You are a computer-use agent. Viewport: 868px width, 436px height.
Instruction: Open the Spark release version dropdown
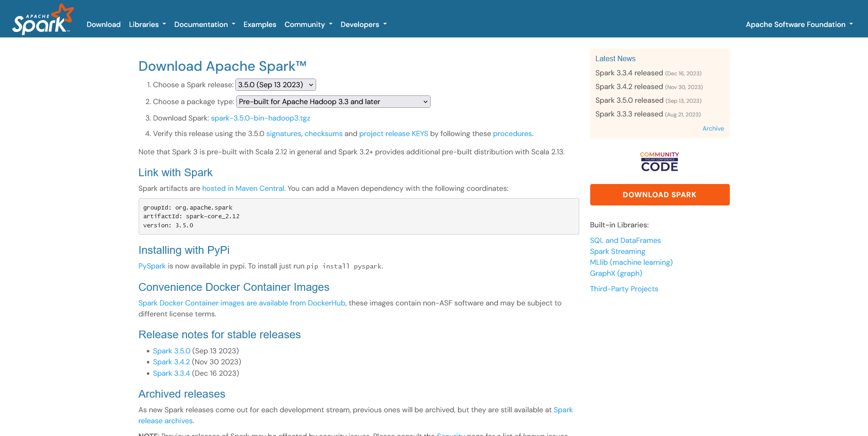pos(275,85)
